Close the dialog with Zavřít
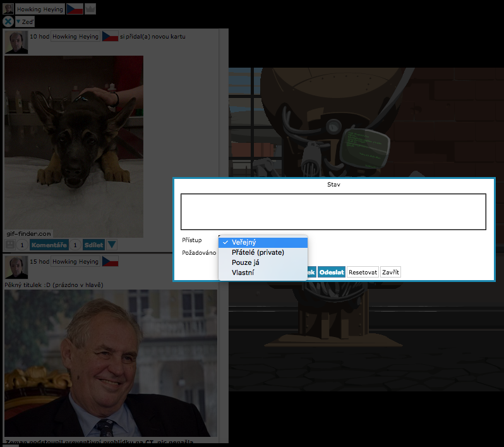 click(390, 272)
